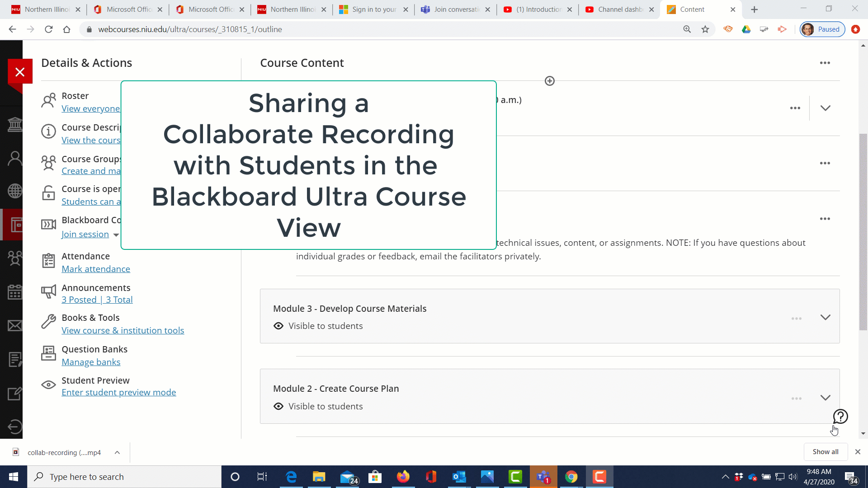The image size is (868, 488).
Task: Open Organizations icon in left sidebar
Action: [x=15, y=258]
